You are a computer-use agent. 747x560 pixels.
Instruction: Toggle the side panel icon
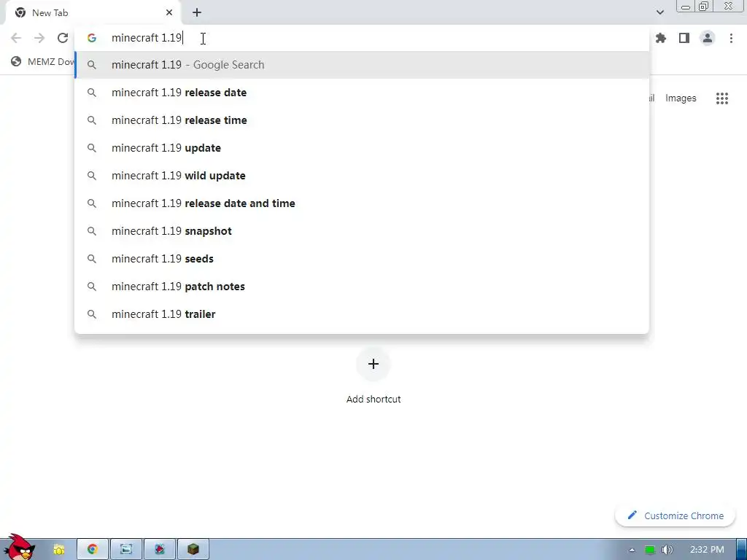(x=684, y=38)
